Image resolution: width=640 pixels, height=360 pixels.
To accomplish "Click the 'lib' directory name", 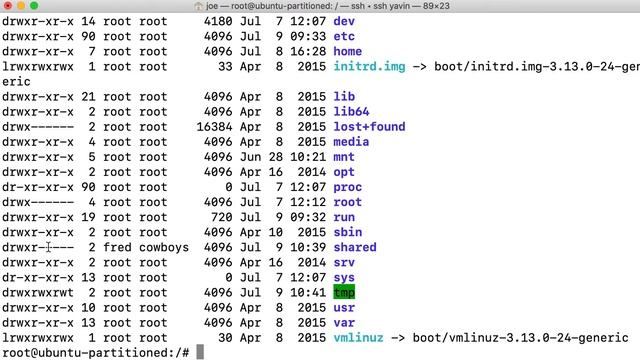I will [344, 97].
